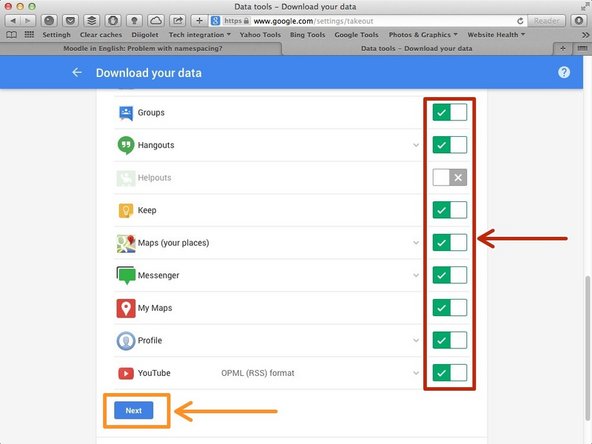592x444 pixels.
Task: Click the page vertical scrollbar thumb
Action: [587, 347]
